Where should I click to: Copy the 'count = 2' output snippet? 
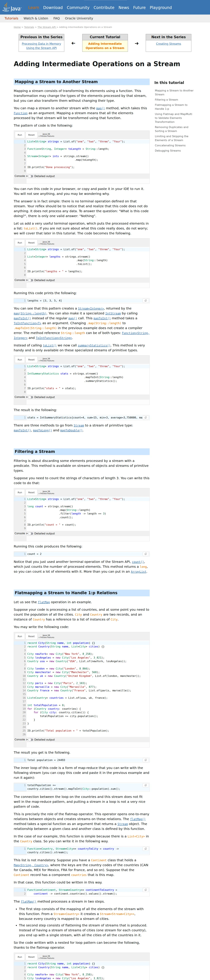coord(145,554)
